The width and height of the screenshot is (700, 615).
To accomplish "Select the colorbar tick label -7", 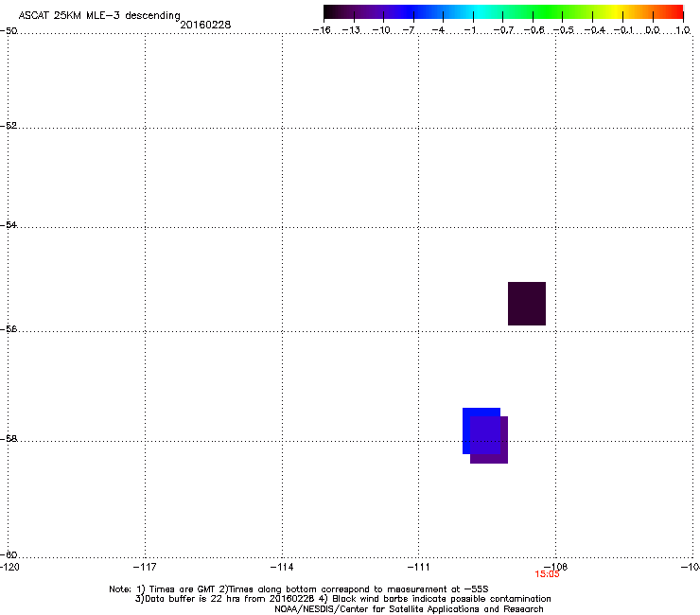I will [409, 30].
